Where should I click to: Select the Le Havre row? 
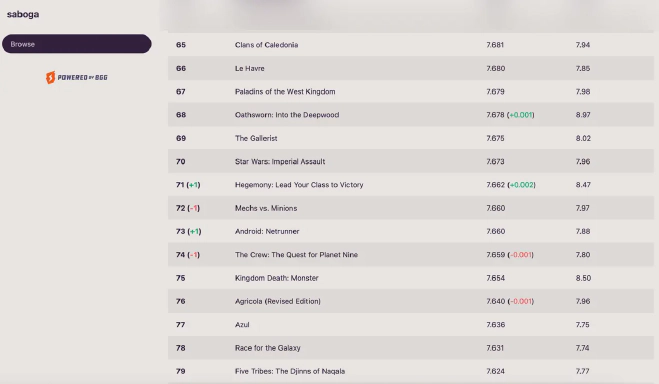click(x=411, y=68)
